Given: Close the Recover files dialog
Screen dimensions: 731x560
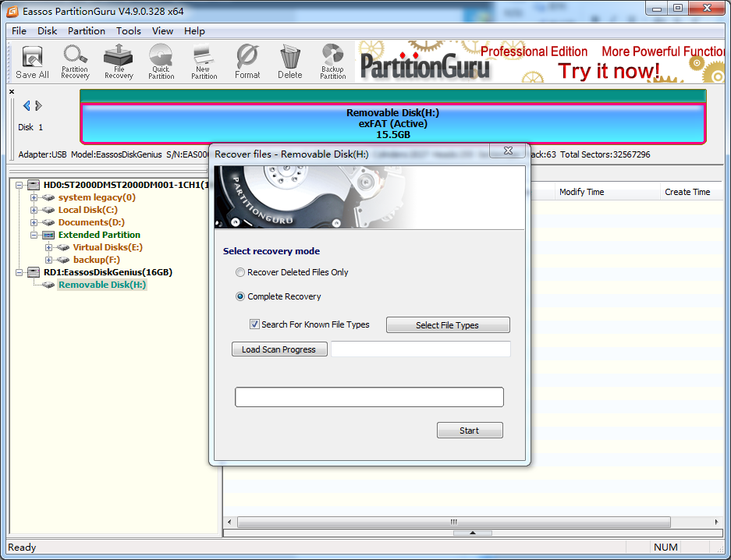Looking at the screenshot, I should [x=508, y=151].
